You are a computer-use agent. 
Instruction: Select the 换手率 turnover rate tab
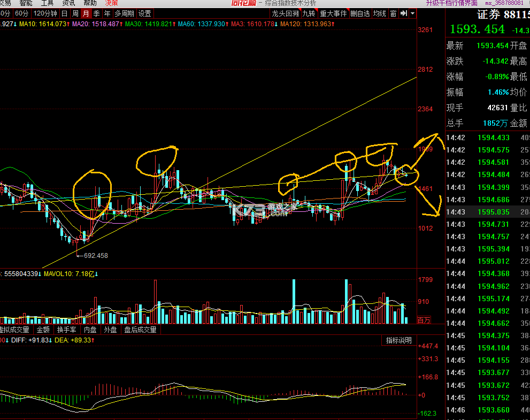coord(67,330)
